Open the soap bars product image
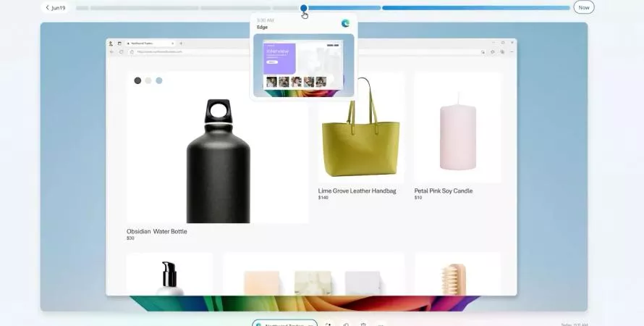 [x=313, y=274]
